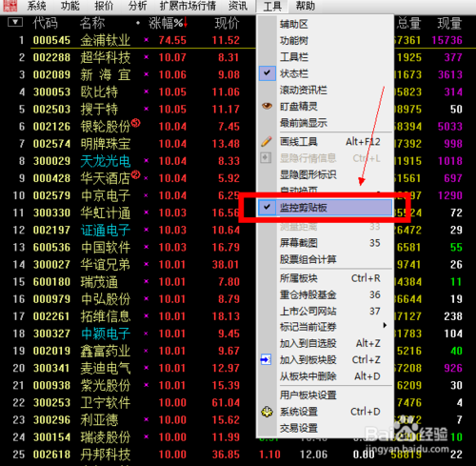Screen dimensions: 476x466
Task: Select stock code 002089
Action: click(51, 74)
